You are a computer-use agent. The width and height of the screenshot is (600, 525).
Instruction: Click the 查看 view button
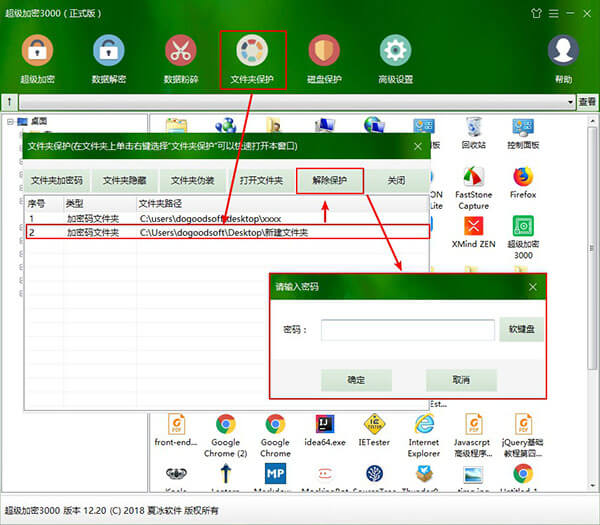coord(587,102)
